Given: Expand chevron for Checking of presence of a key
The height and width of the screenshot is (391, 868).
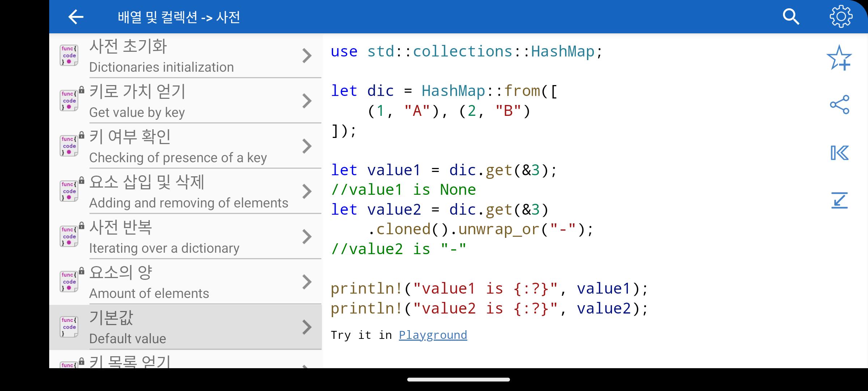Looking at the screenshot, I should pos(307,146).
